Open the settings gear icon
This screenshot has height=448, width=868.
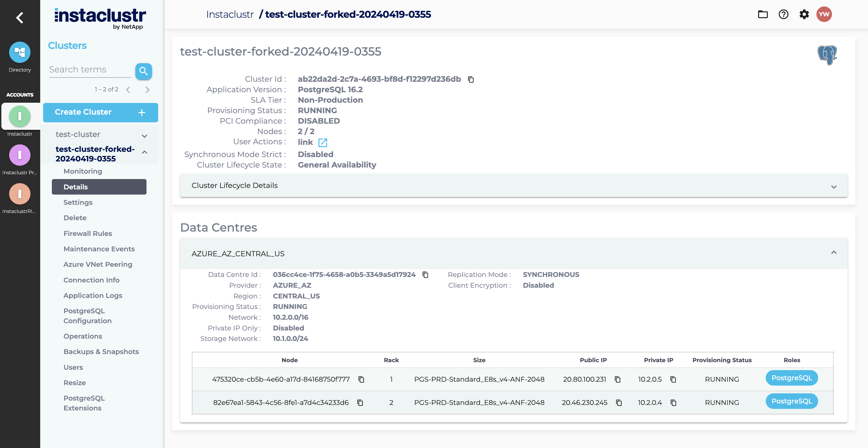pyautogui.click(x=804, y=15)
